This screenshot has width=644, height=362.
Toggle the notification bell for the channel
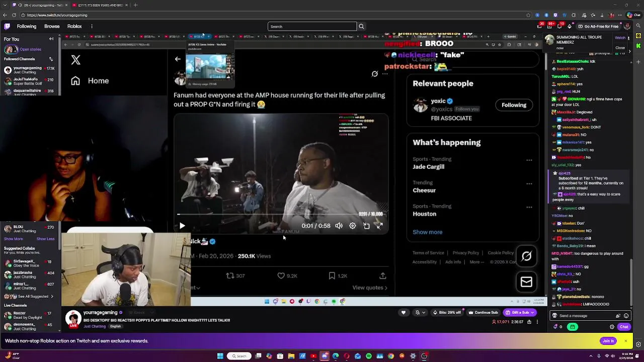point(417,312)
